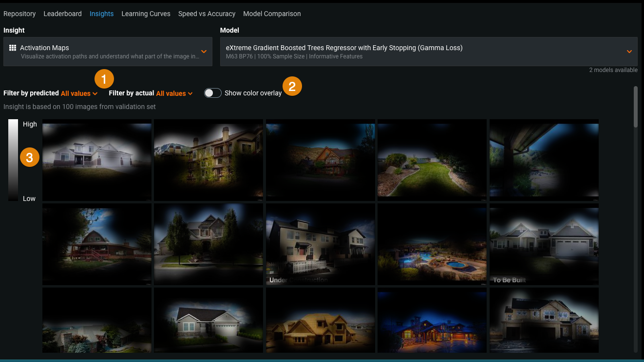
Task: Click orange callout marker number 3
Action: click(30, 157)
